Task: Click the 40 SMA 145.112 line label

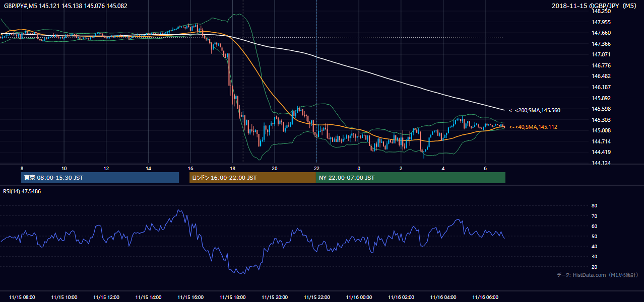Action: coord(533,127)
